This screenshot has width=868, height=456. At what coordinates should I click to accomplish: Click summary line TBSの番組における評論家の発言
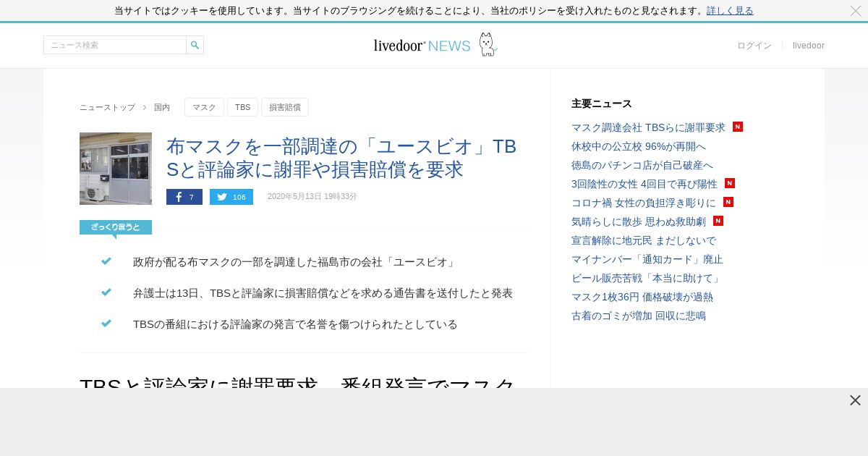click(295, 324)
